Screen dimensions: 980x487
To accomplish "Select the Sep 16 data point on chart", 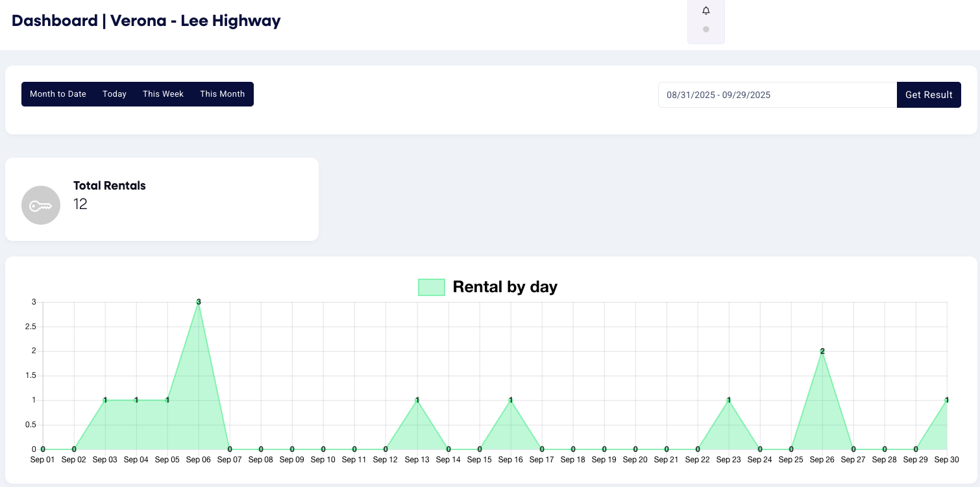I will point(511,400).
